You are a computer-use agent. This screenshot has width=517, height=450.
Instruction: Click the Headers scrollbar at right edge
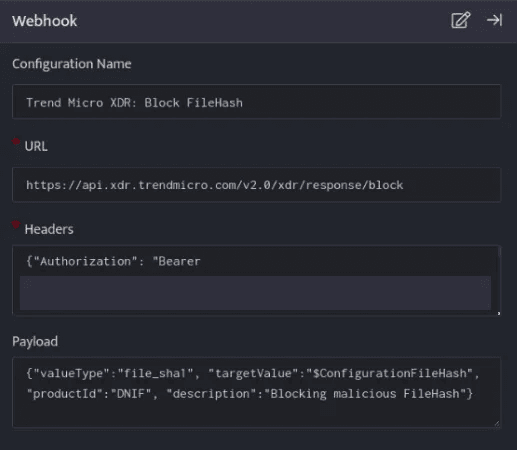pos(499,251)
